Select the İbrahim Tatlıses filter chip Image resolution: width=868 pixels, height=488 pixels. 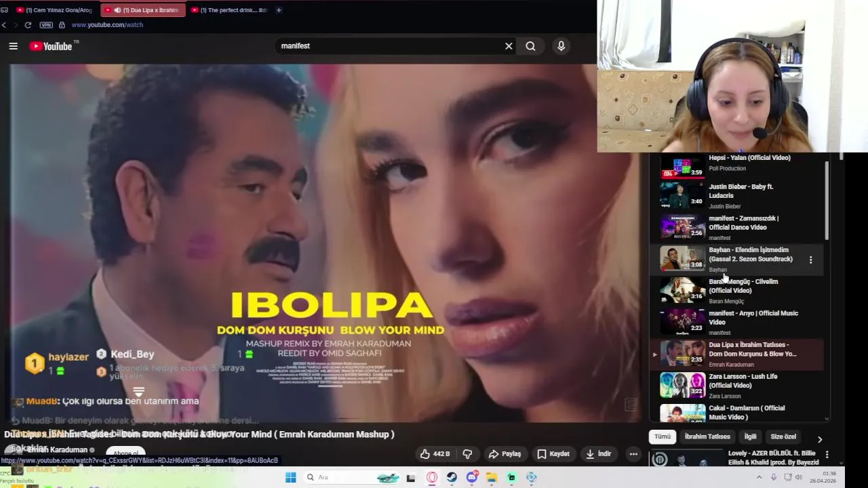707,436
